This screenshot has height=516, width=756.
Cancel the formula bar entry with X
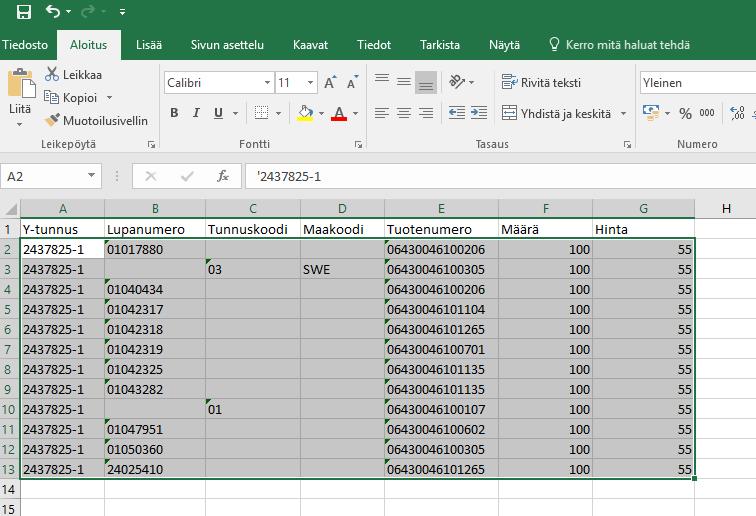pyautogui.click(x=151, y=177)
